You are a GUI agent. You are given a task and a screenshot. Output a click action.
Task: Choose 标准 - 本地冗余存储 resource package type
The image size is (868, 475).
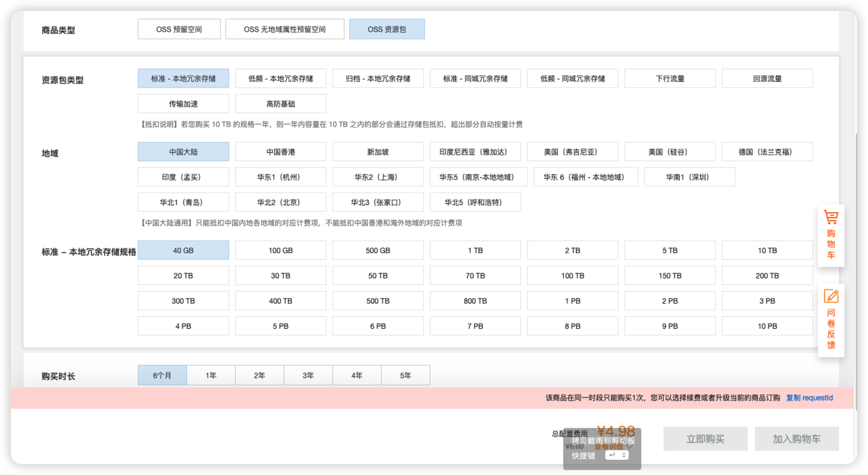pos(183,78)
